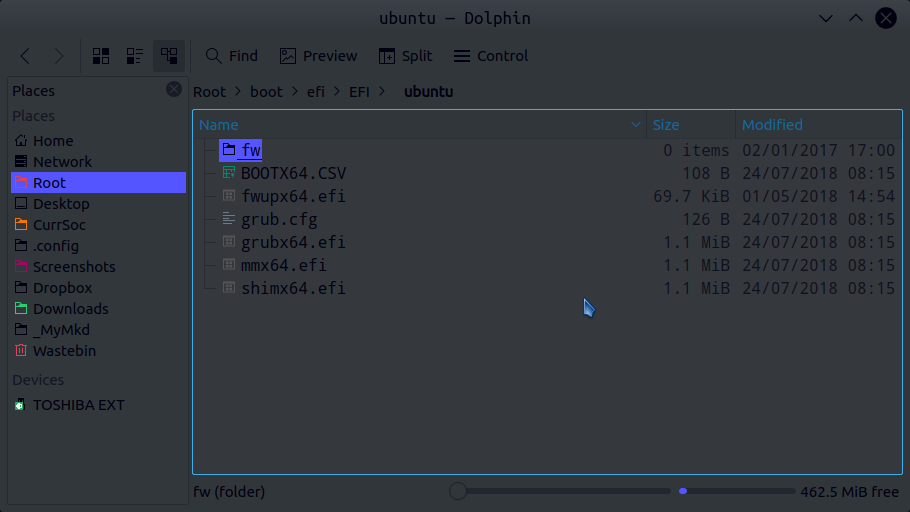Split the Dolphin view
Viewport: 910px width, 512px height.
pyautogui.click(x=405, y=56)
